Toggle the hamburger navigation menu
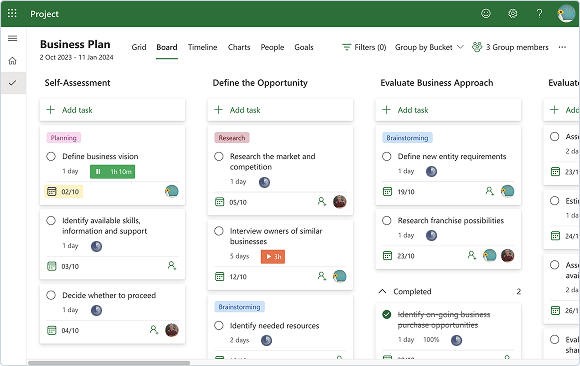580x366 pixels. [x=13, y=38]
